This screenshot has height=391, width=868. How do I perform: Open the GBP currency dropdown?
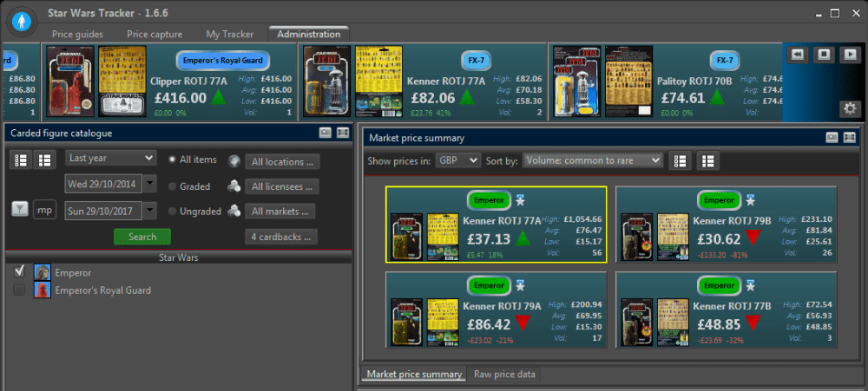[x=457, y=160]
